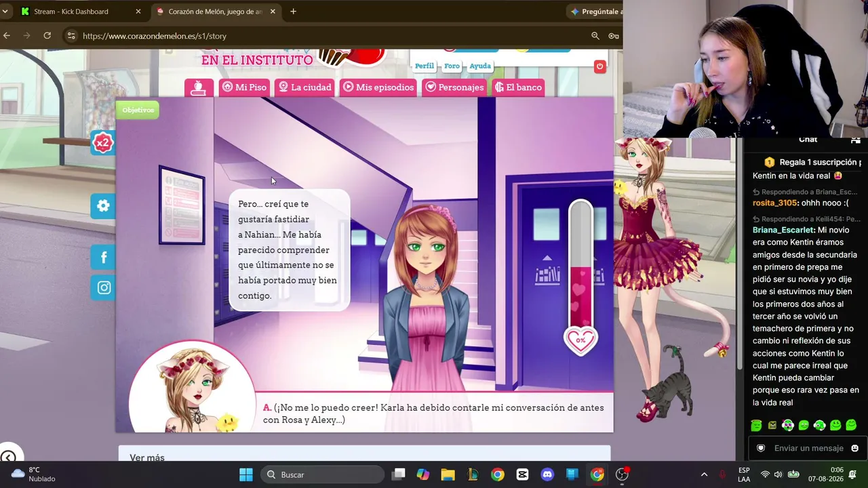868x488 pixels.
Task: Open the tab search dropdown arrow
Action: pyautogui.click(x=5, y=12)
